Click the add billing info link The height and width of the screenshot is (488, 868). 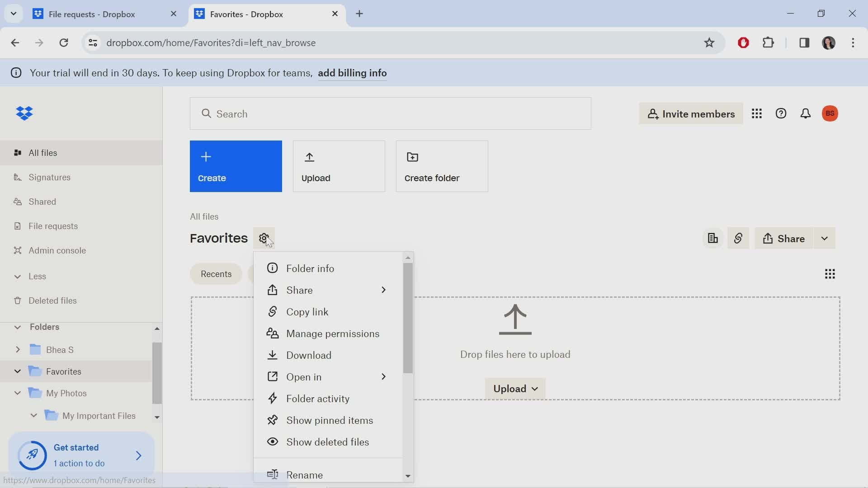[352, 73]
